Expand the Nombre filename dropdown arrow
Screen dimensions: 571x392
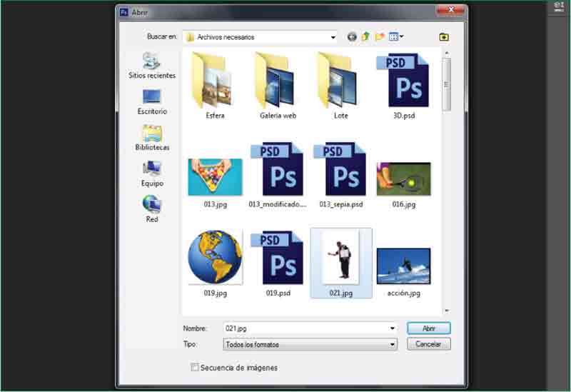[393, 328]
